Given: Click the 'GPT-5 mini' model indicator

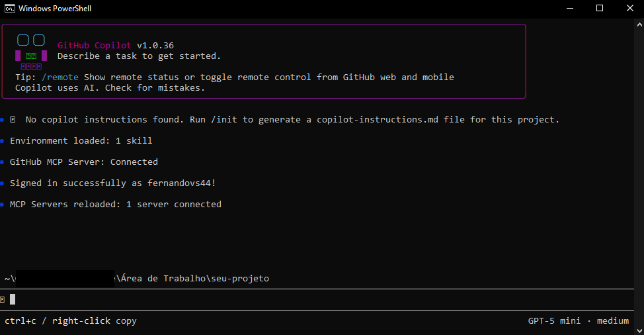Looking at the screenshot, I should [554, 321].
